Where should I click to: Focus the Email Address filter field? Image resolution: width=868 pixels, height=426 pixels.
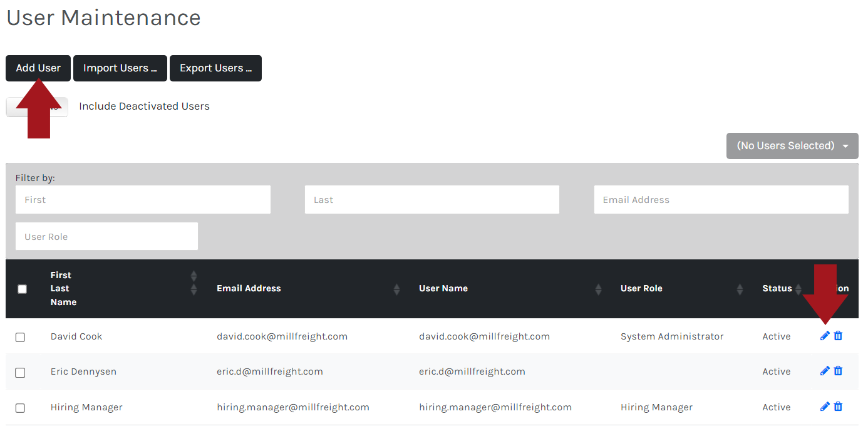pos(721,200)
